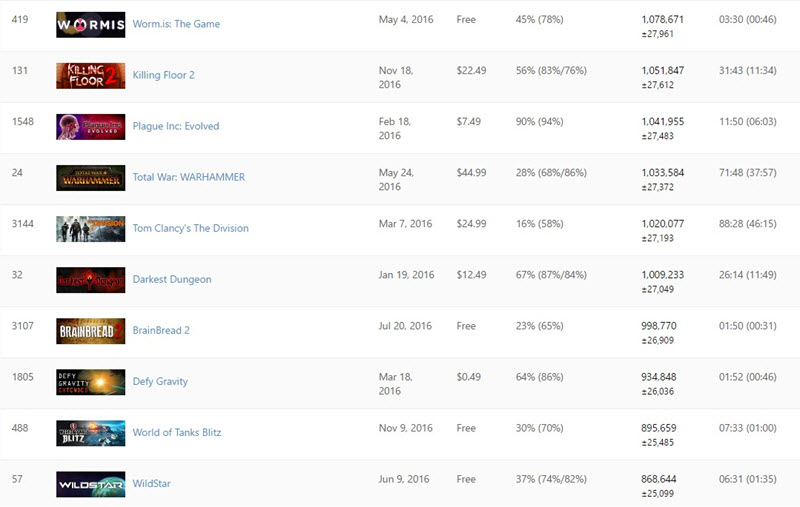Click the Total War Warhammer banner thumbnail

91,178
